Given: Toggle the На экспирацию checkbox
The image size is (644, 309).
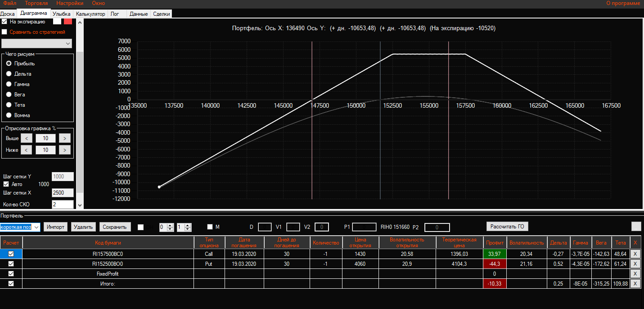Looking at the screenshot, I should pyautogui.click(x=5, y=21).
